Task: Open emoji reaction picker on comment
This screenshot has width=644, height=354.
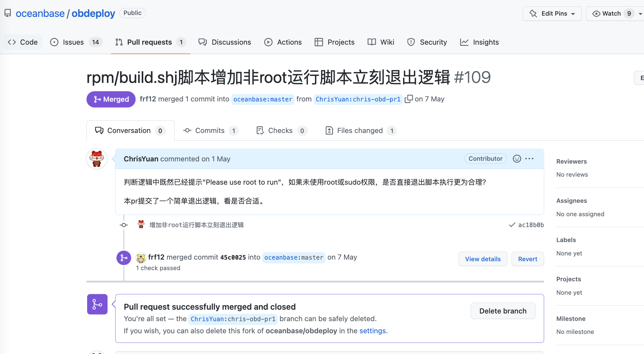Action: (517, 159)
